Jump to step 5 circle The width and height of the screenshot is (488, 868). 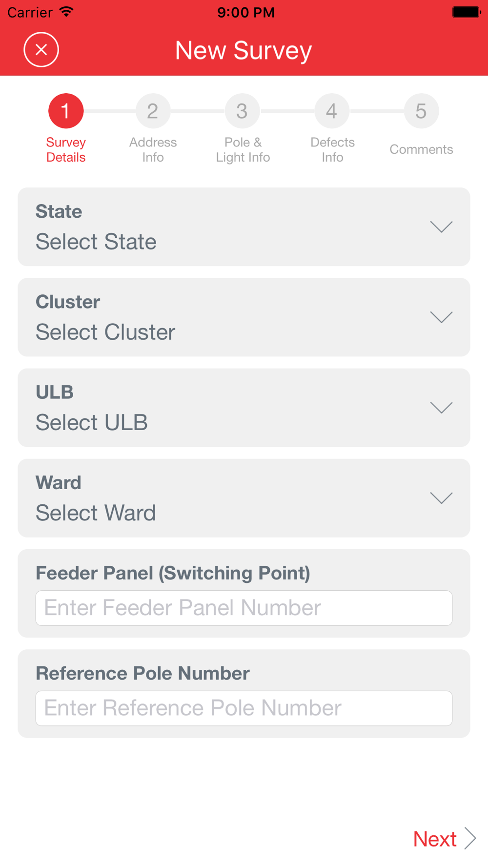coord(421,111)
